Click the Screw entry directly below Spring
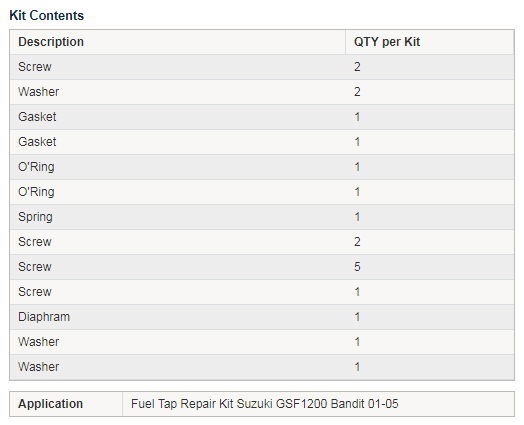This screenshot has width=524, height=425. (35, 242)
